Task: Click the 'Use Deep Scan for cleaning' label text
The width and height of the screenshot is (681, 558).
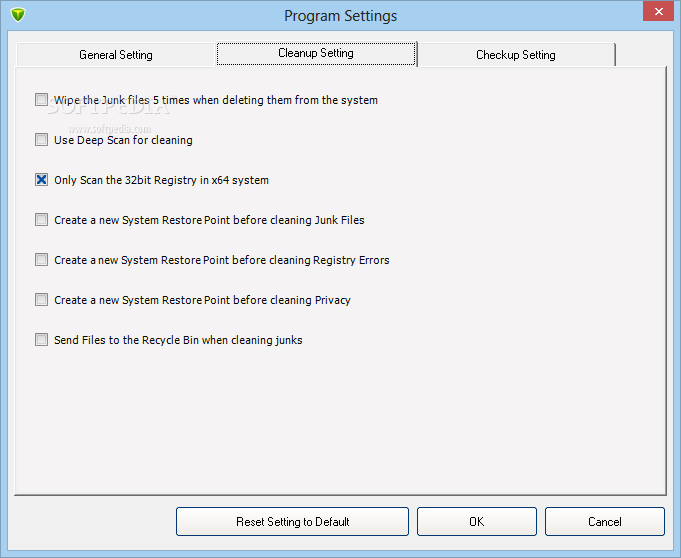Action: click(x=123, y=140)
